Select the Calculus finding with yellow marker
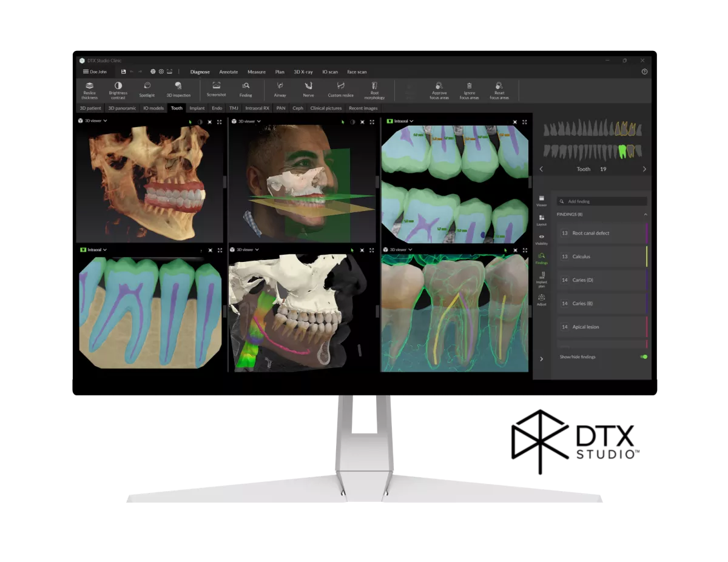Screen dimensions: 728x562 pos(601,256)
